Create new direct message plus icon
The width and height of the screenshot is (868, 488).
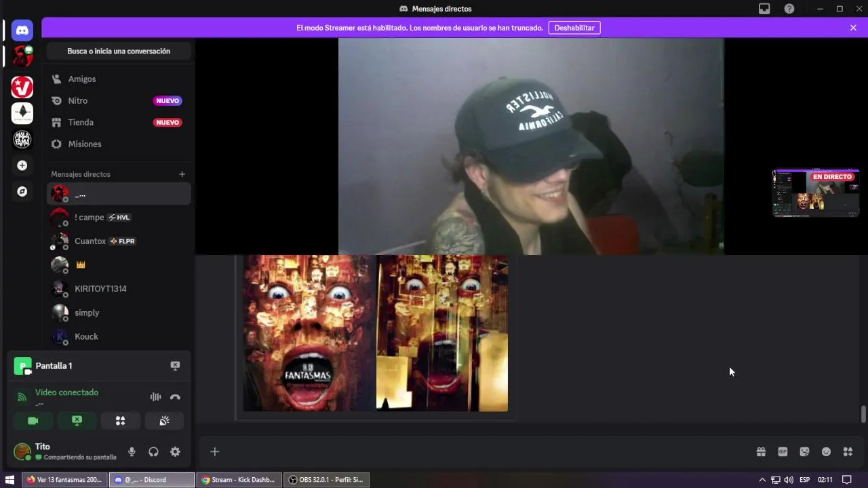tap(182, 174)
